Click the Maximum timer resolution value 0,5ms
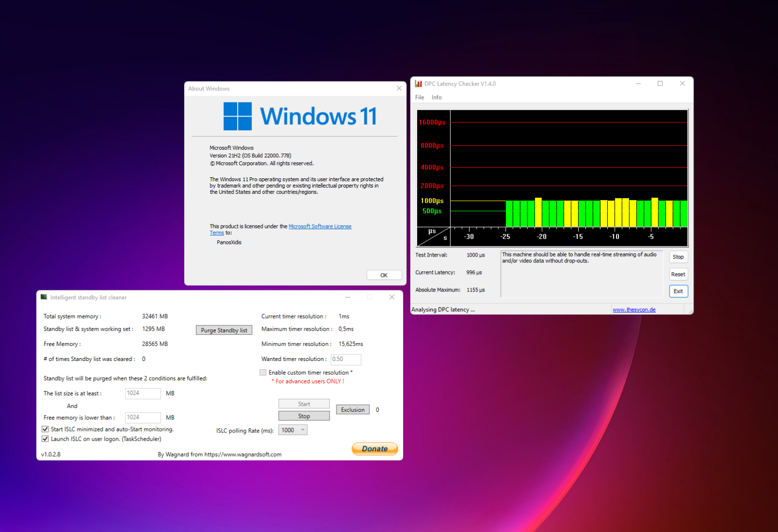Viewport: 778px width, 532px height. click(x=346, y=329)
